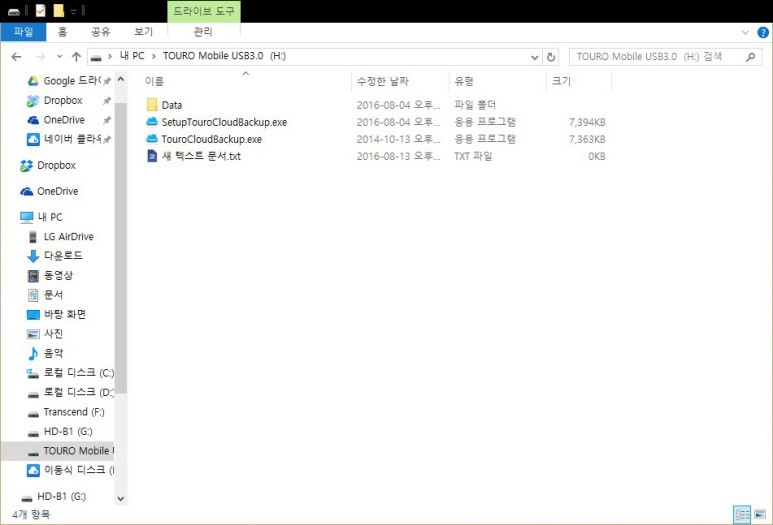Click the 7,394KB size cell
The width and height of the screenshot is (773, 525).
(587, 122)
